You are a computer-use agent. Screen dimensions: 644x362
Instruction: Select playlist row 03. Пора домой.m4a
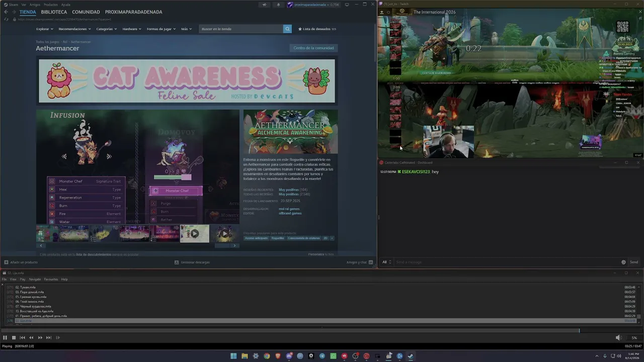click(322, 292)
